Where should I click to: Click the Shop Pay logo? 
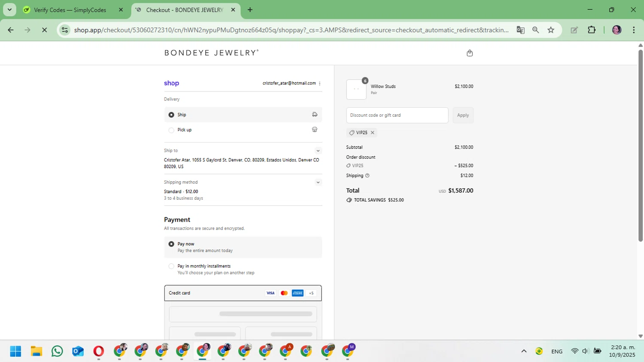pos(171,83)
